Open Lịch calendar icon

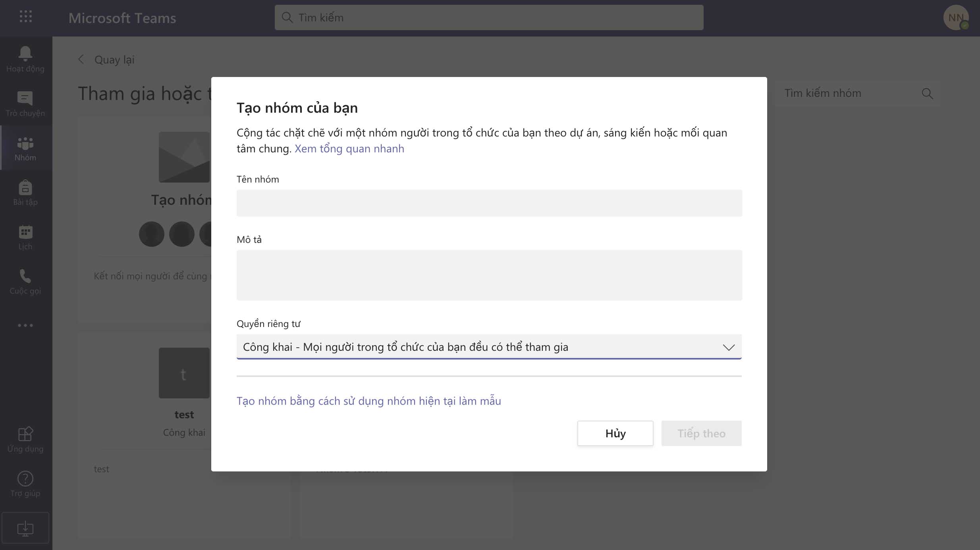(25, 237)
